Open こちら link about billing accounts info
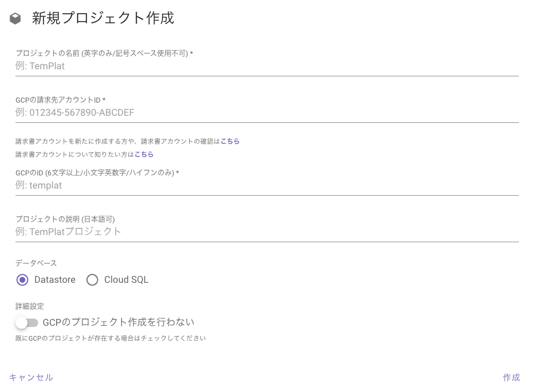The height and width of the screenshot is (392, 535). (x=144, y=155)
